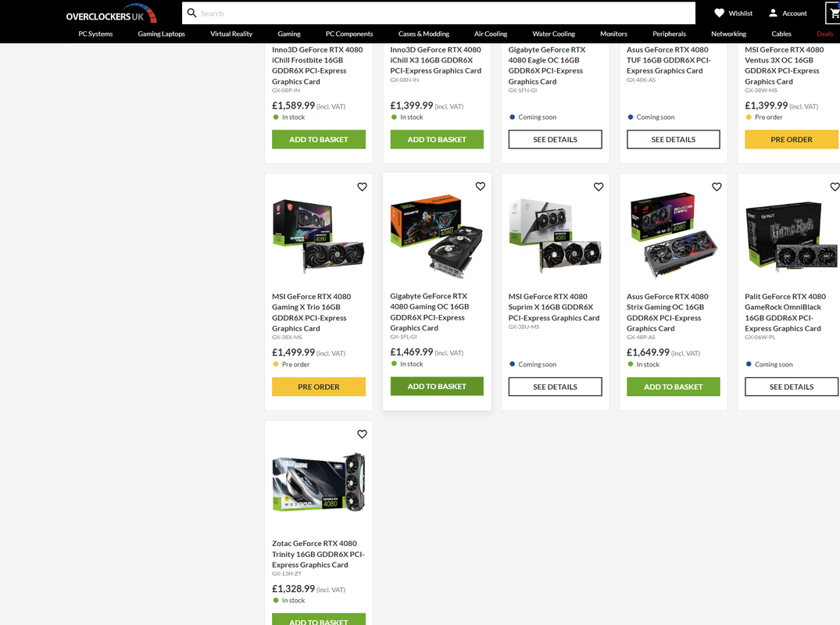
Task: Open Zotac Trinity product title
Action: point(318,554)
